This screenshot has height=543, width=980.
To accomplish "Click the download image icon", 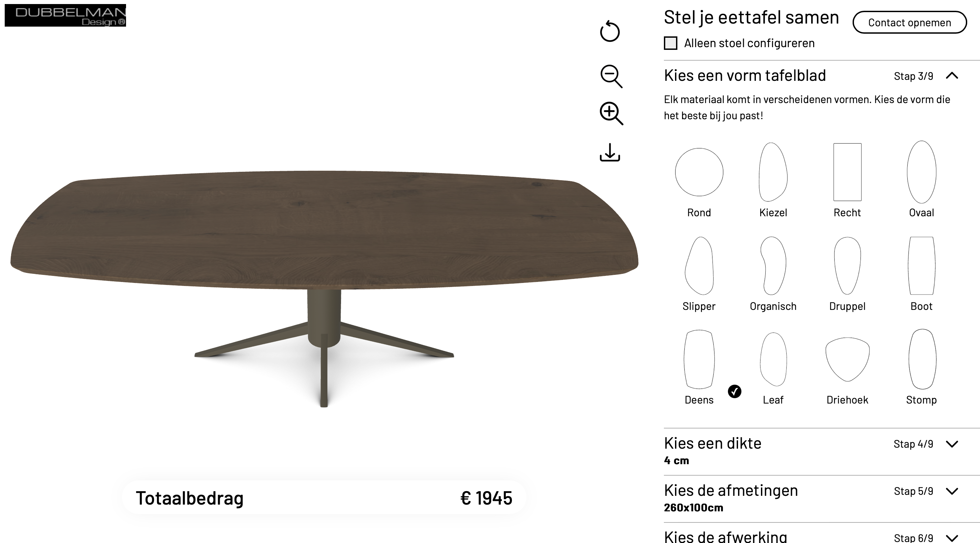I will pos(610,152).
